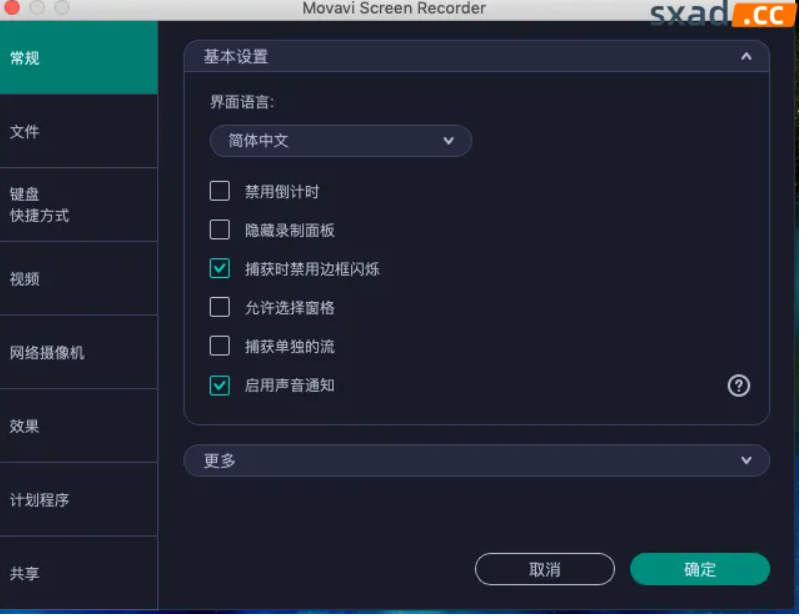Enable 允许选择窗格 checkbox
Image resolution: width=802 pixels, height=616 pixels.
(220, 308)
